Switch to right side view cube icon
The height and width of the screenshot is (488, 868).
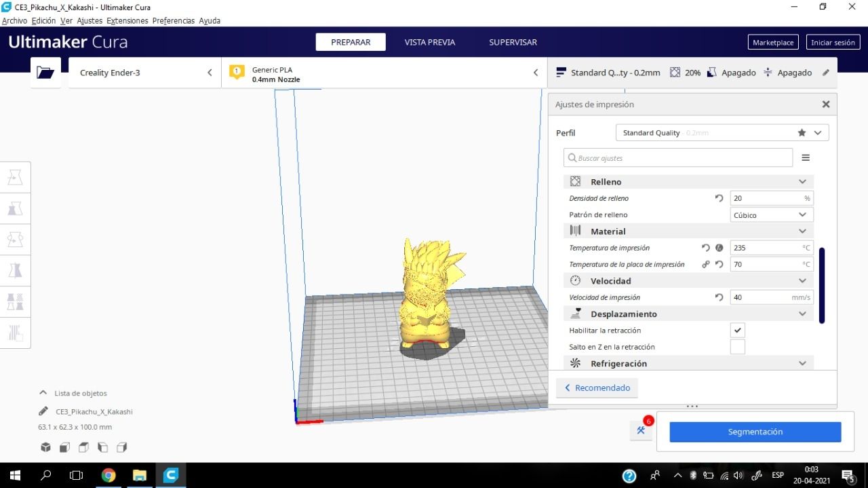point(121,447)
